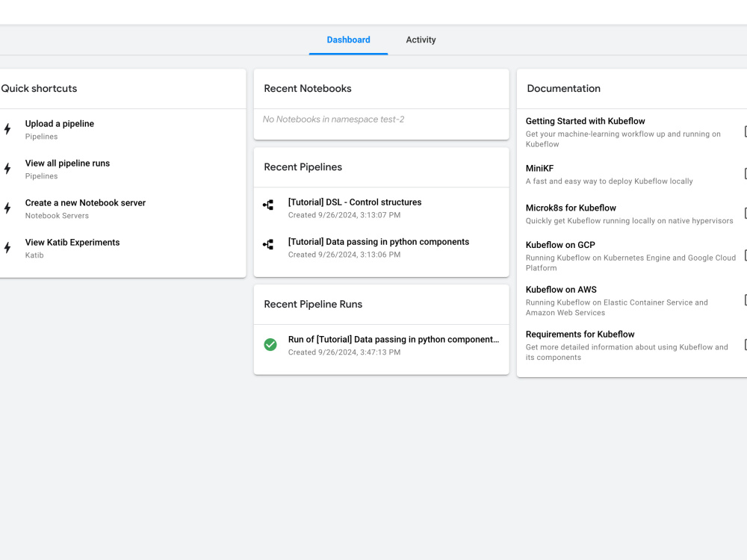This screenshot has height=560, width=747.
Task: Switch to the Dashboard tab
Action: [x=348, y=40]
